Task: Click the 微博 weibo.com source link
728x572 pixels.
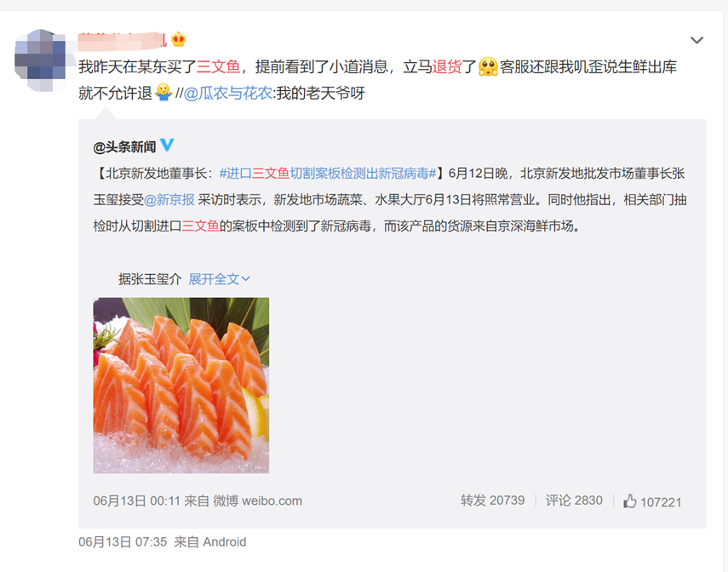Action: tap(258, 501)
